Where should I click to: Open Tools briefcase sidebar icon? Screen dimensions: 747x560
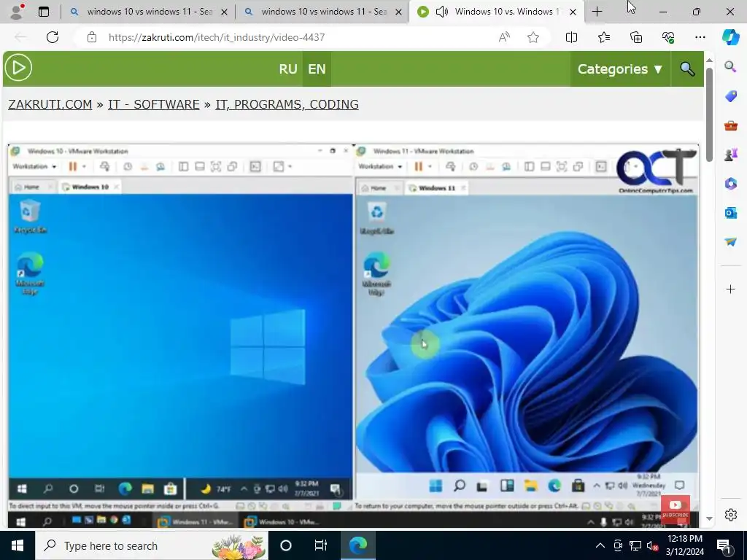730,125
